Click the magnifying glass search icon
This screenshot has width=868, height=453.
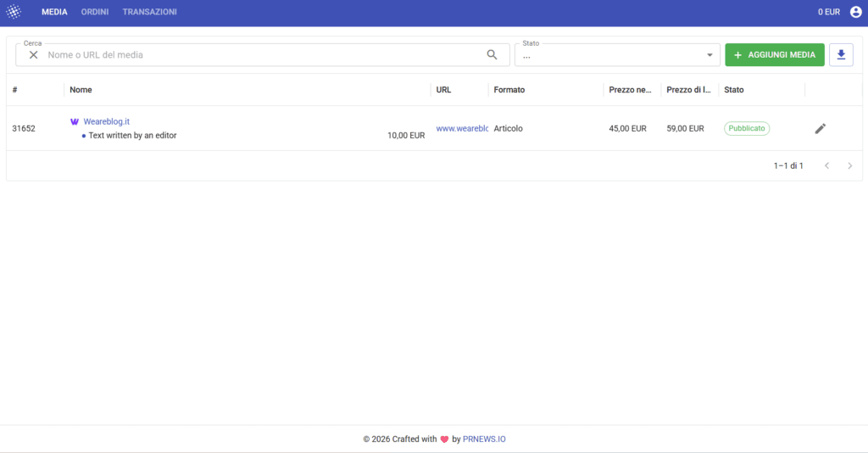point(492,55)
